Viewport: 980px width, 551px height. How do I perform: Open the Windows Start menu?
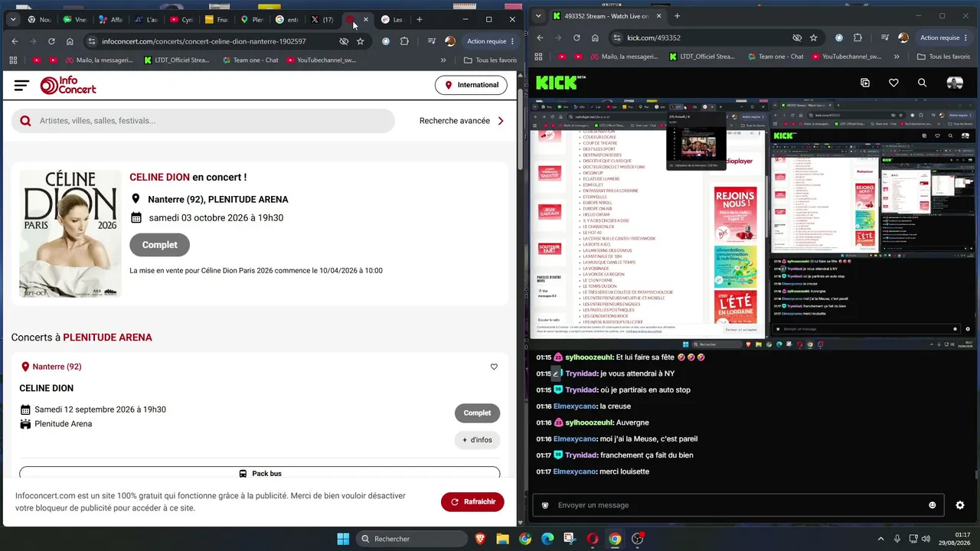tap(343, 539)
